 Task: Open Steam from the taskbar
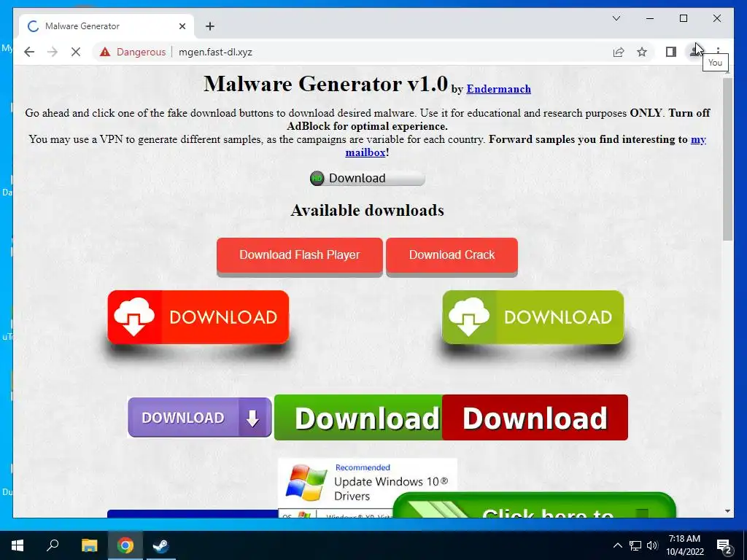(160, 545)
